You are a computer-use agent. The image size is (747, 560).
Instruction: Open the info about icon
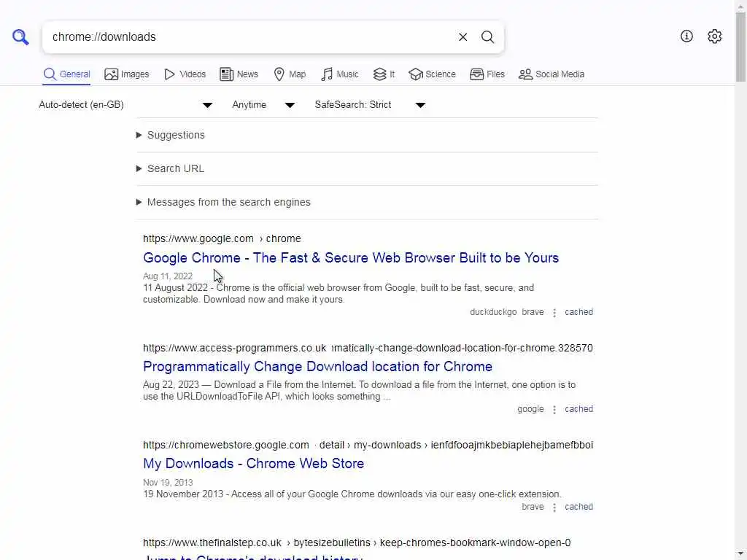[686, 36]
